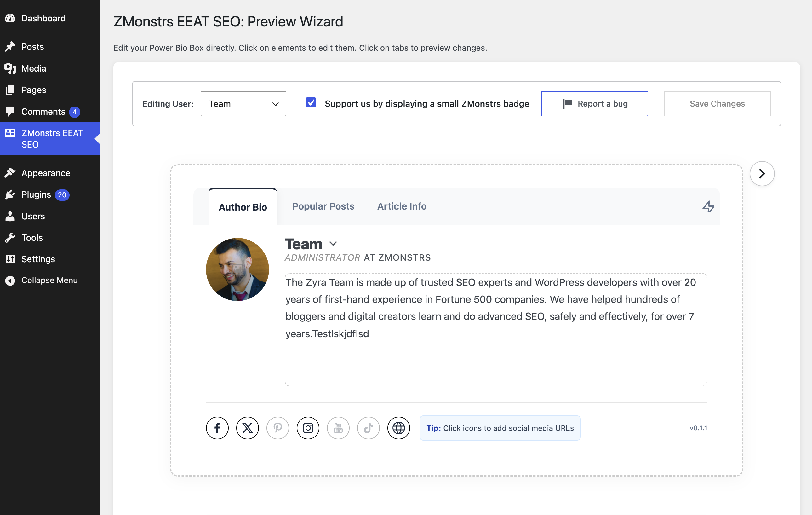This screenshot has width=812, height=515.
Task: Click the Appearance paintbrush icon
Action: coord(10,173)
